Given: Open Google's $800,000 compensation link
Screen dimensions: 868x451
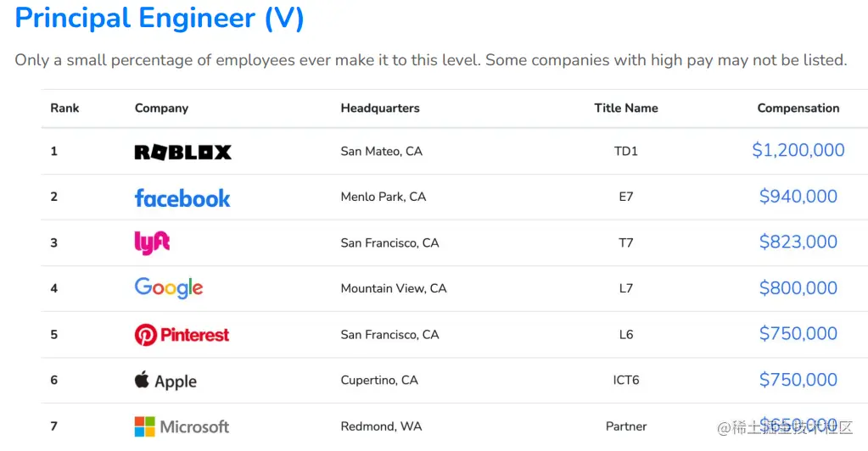Looking at the screenshot, I should coord(798,287).
